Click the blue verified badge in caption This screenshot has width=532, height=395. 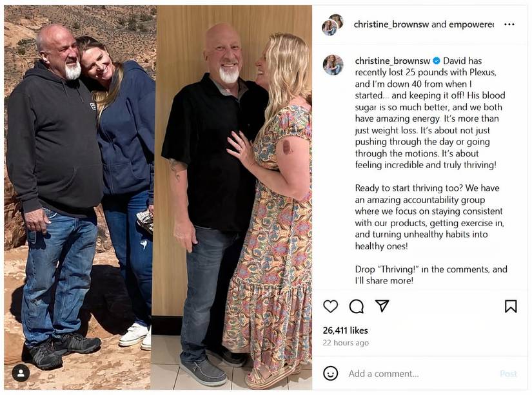pos(437,61)
